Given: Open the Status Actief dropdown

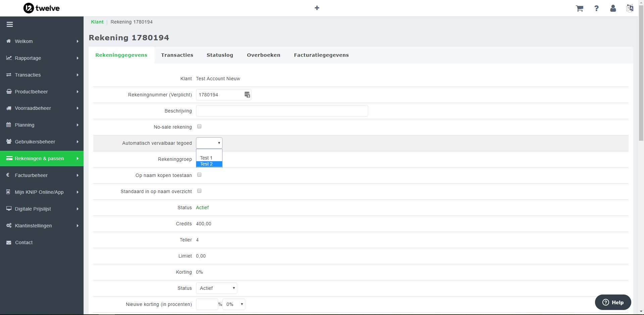Looking at the screenshot, I should click(x=216, y=288).
